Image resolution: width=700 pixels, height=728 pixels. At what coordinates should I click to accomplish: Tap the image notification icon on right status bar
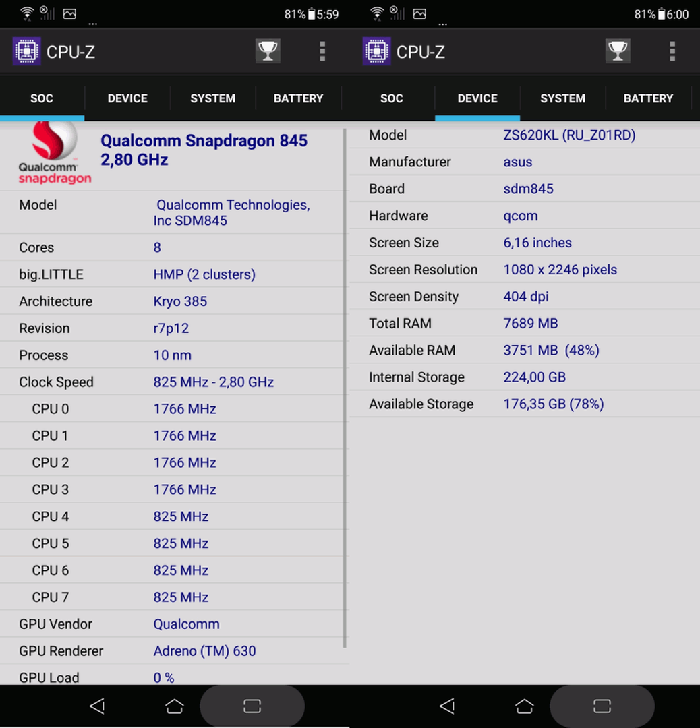(419, 14)
